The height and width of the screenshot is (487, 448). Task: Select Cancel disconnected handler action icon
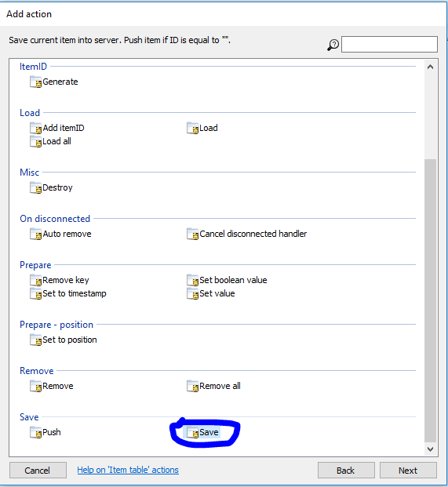point(192,234)
